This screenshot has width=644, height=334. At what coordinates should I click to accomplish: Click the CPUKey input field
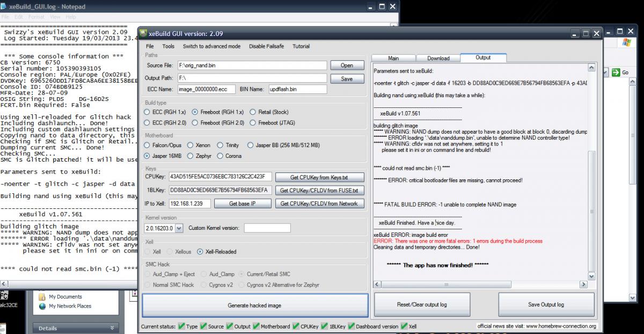click(220, 177)
